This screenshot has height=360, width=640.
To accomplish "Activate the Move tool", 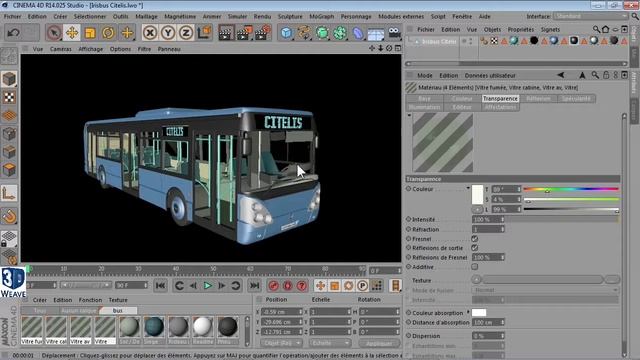I will pos(72,33).
